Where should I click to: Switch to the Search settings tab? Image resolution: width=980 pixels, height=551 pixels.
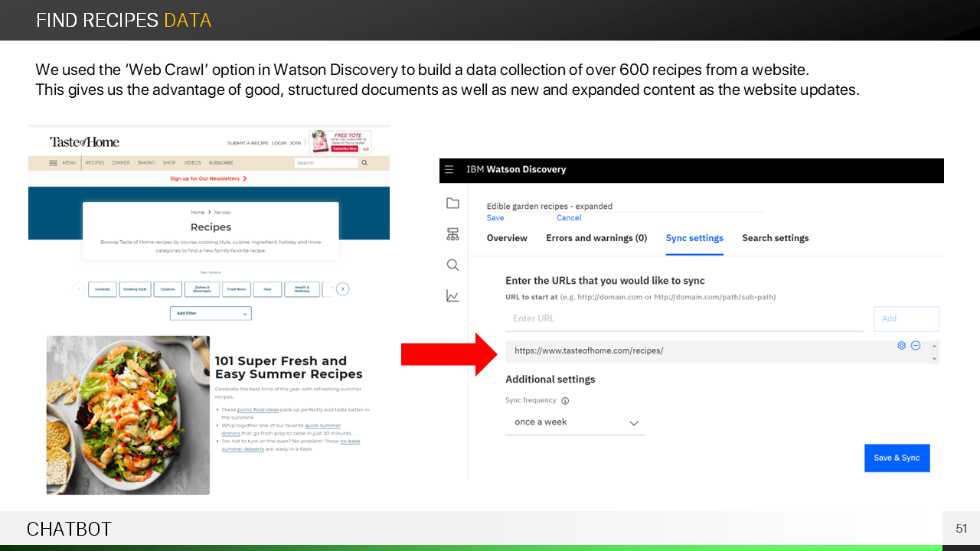pos(775,238)
